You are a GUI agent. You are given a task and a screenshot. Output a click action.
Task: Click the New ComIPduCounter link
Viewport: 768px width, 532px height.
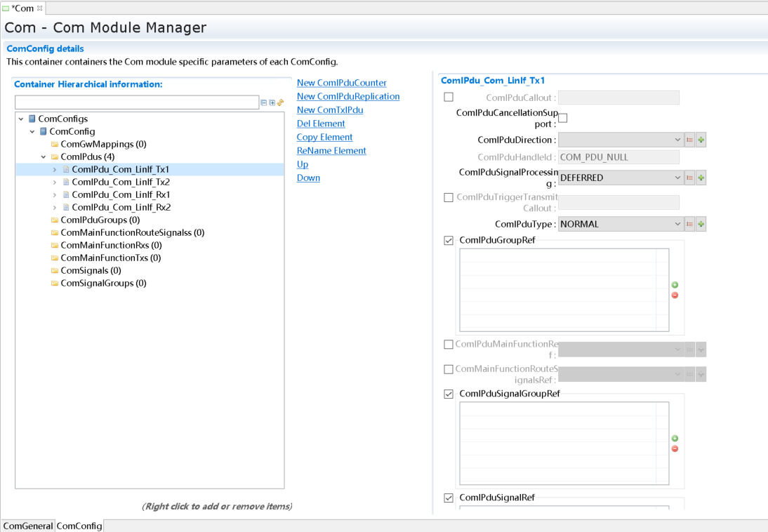pyautogui.click(x=341, y=83)
